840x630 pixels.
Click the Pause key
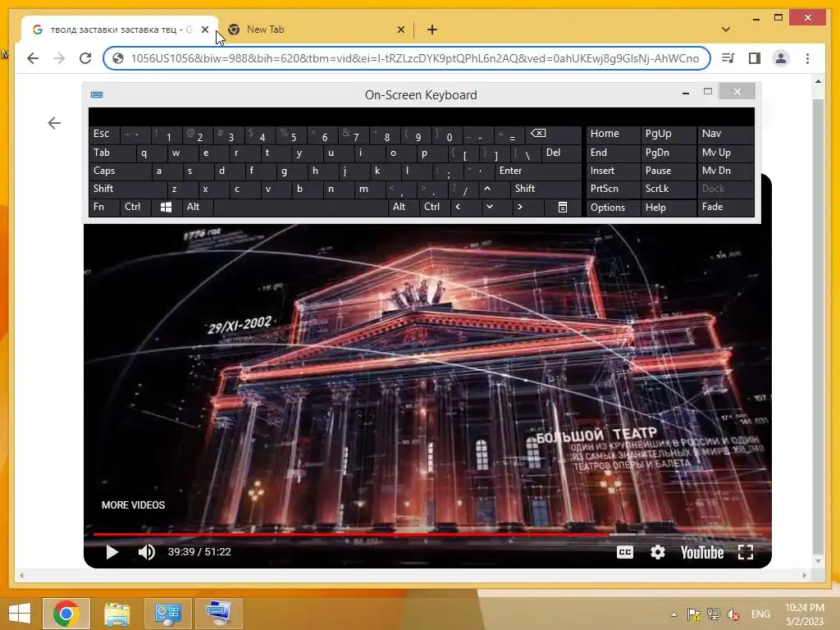[668, 171]
